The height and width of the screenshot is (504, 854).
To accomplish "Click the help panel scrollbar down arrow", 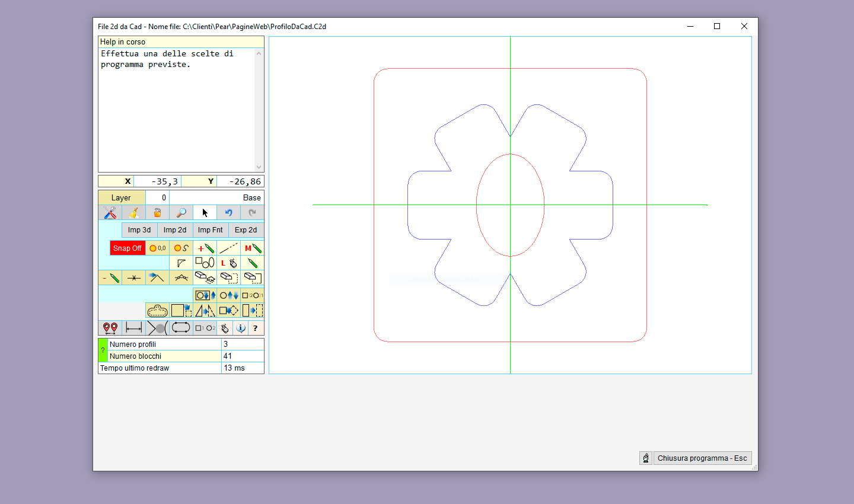I will (259, 167).
